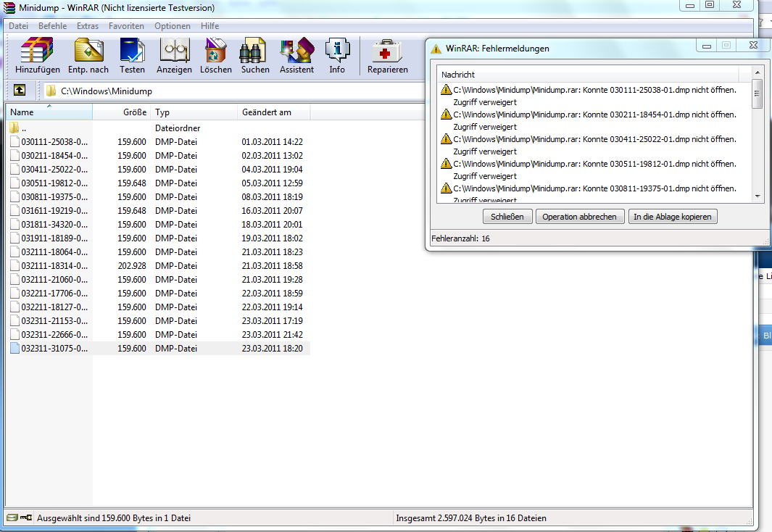Open the Extras menu

point(88,26)
